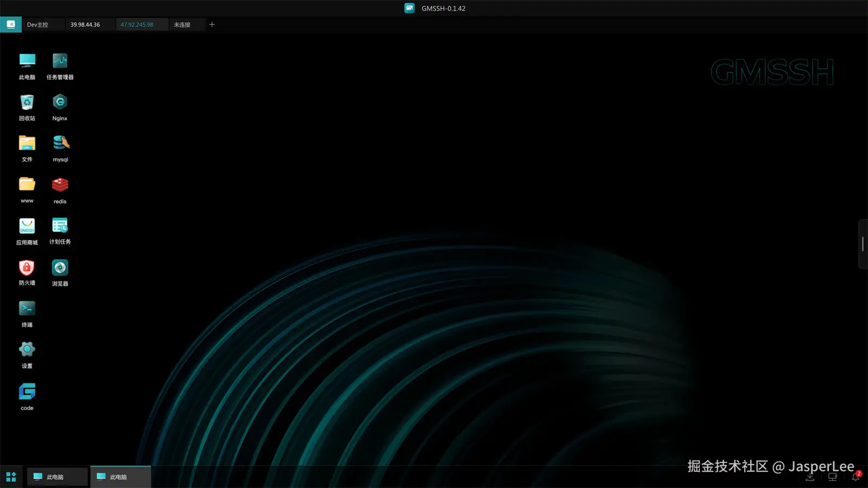Click + to add a new connection
This screenshot has width=868, height=488.
212,24
